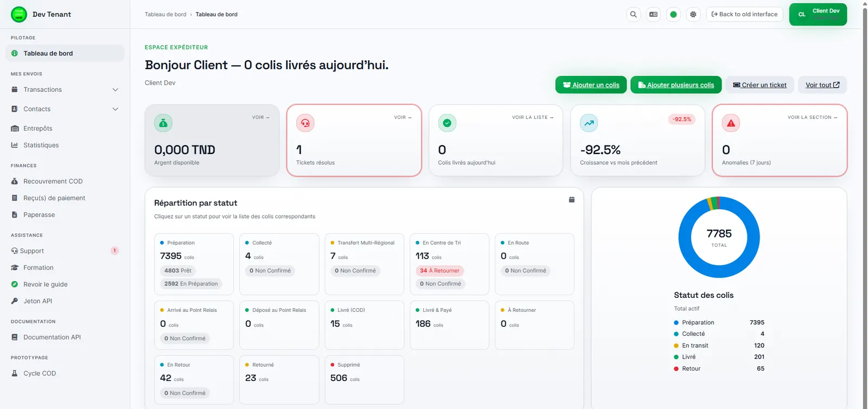
Task: Click the Paperasse document icon
Action: click(15, 215)
